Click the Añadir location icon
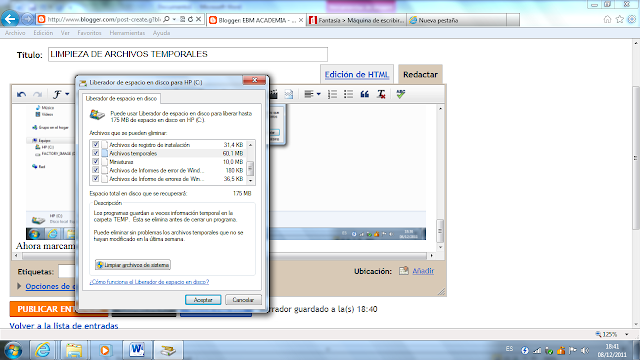 404,271
